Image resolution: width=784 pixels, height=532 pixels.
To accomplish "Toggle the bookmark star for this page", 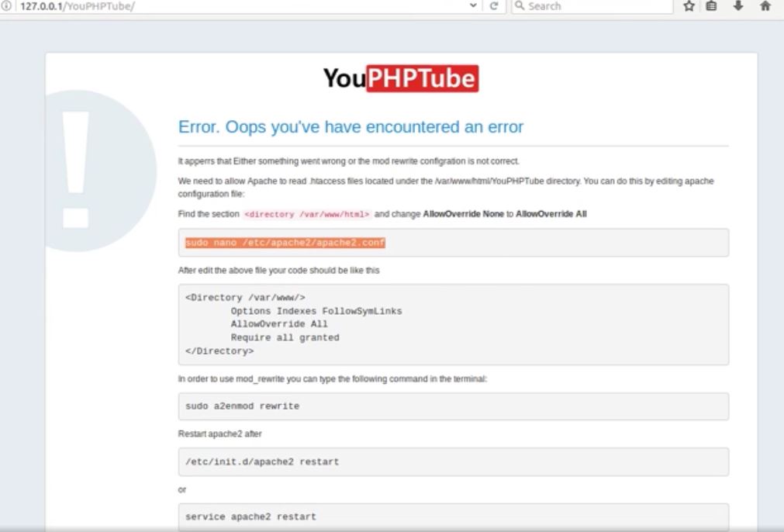I will point(689,5).
